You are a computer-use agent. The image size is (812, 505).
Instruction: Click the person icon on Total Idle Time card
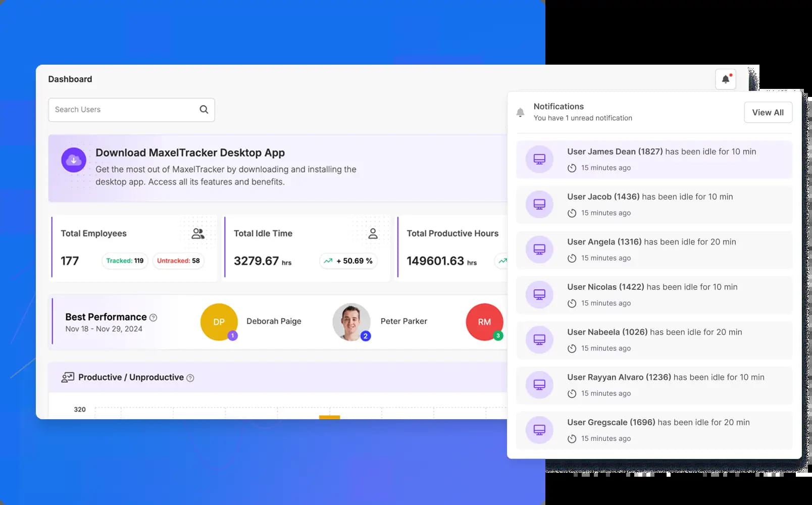(x=373, y=233)
